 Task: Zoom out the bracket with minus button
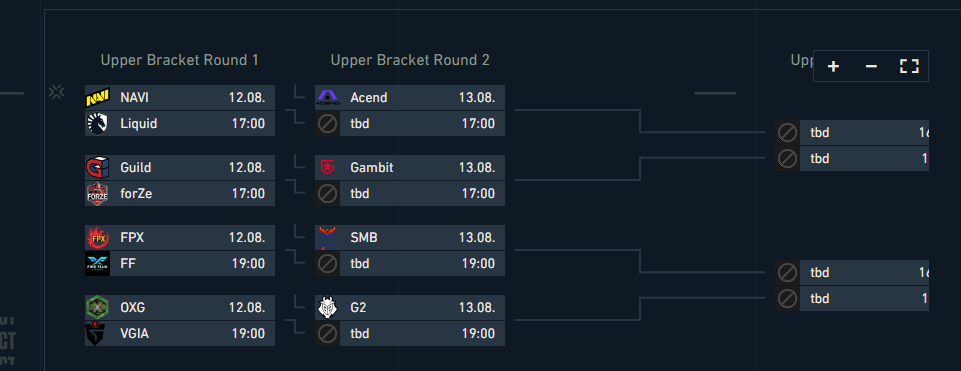pyautogui.click(x=871, y=66)
